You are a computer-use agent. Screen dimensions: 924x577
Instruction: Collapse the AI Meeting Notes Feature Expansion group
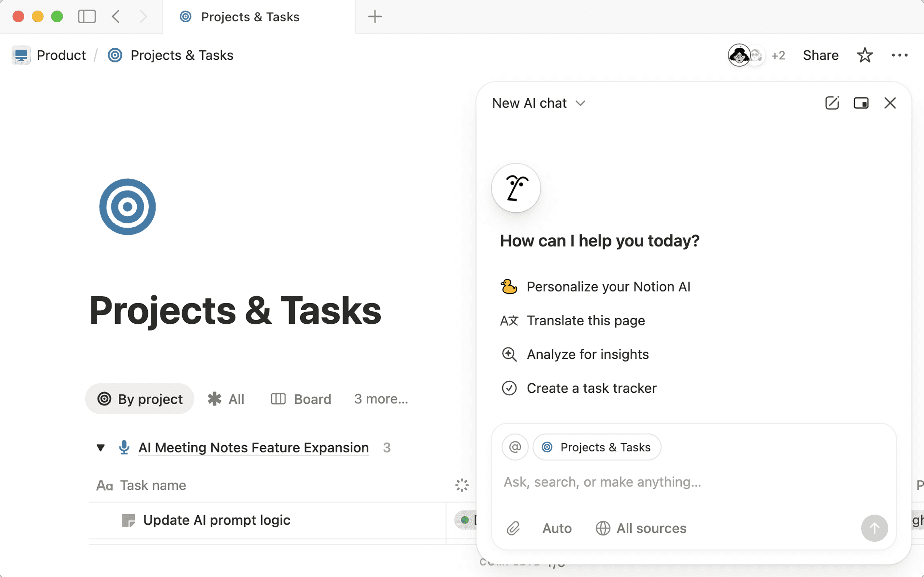100,448
